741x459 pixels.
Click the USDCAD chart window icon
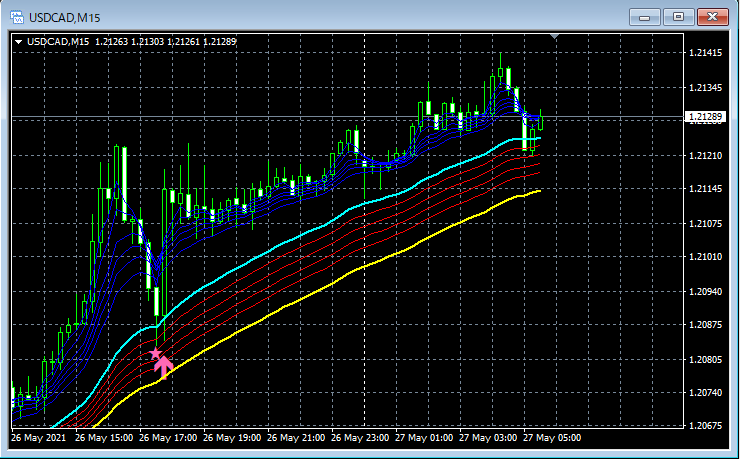[17, 18]
